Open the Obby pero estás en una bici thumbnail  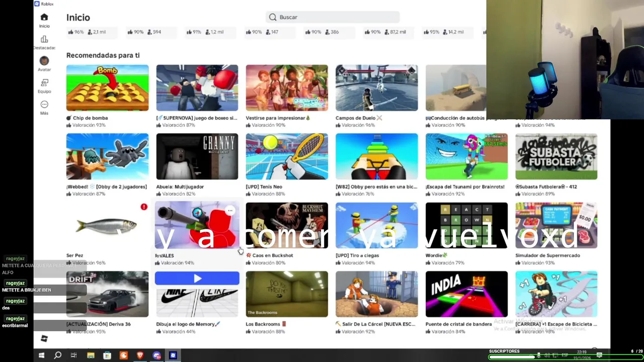[377, 156]
